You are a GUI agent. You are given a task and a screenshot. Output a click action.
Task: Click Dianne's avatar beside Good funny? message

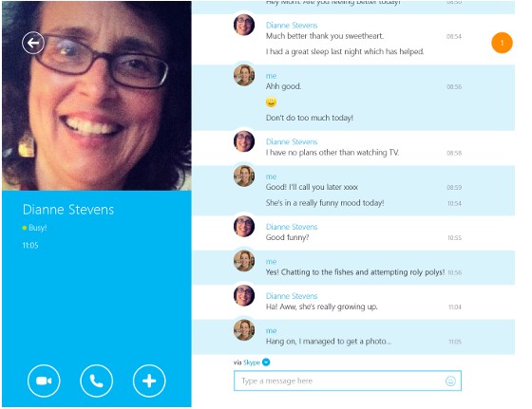[x=244, y=227]
